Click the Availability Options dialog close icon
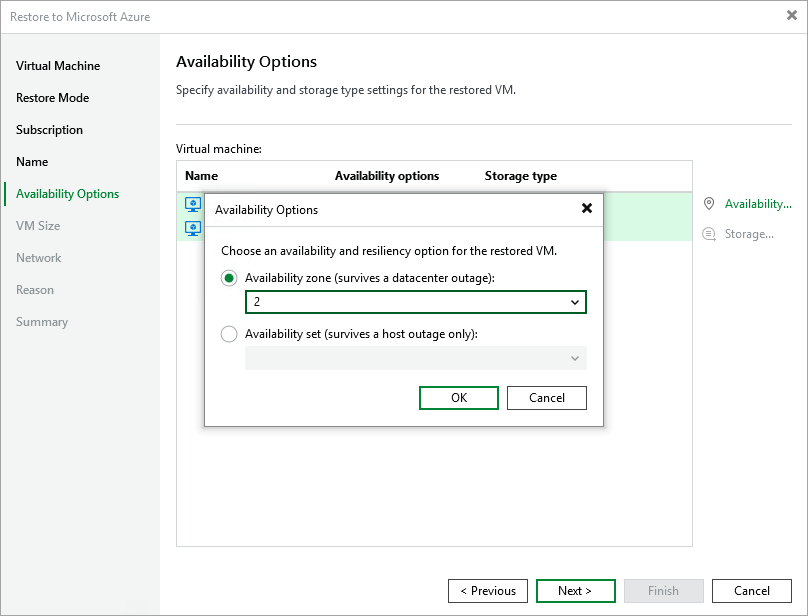The height and width of the screenshot is (616, 808). (x=586, y=209)
